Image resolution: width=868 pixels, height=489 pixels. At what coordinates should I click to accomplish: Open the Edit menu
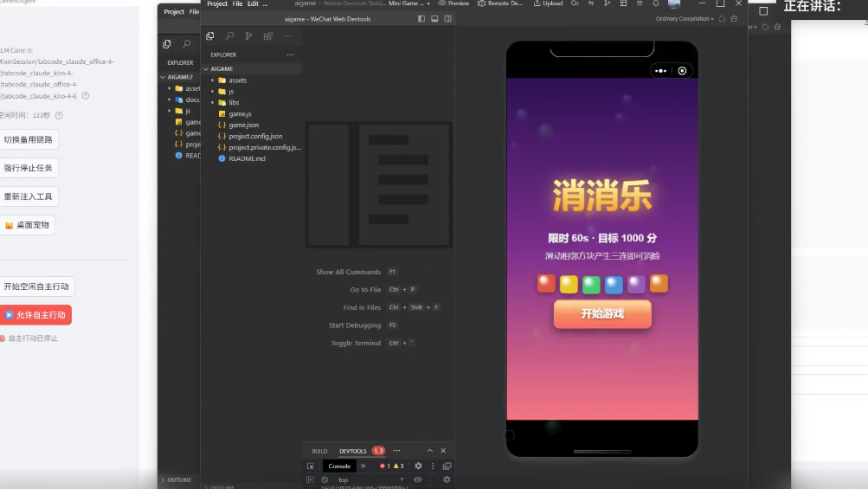pyautogui.click(x=253, y=3)
